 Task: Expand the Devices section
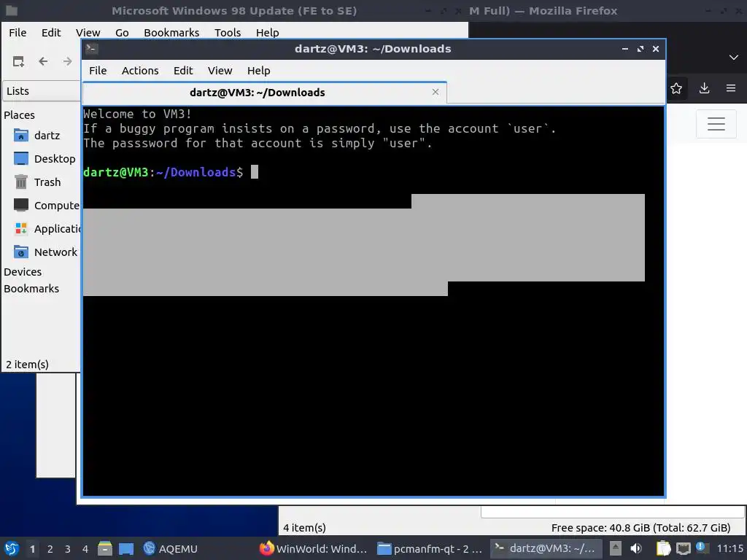[23, 272]
